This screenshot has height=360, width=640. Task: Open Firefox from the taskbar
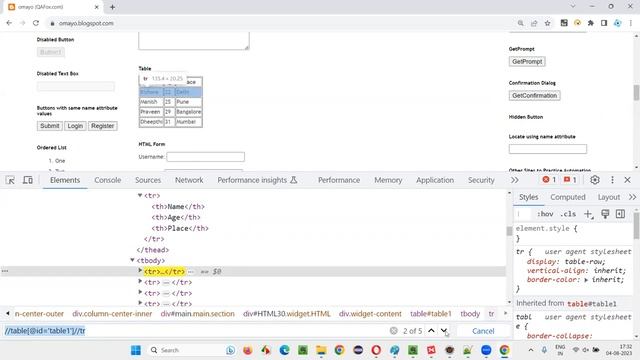click(247, 350)
